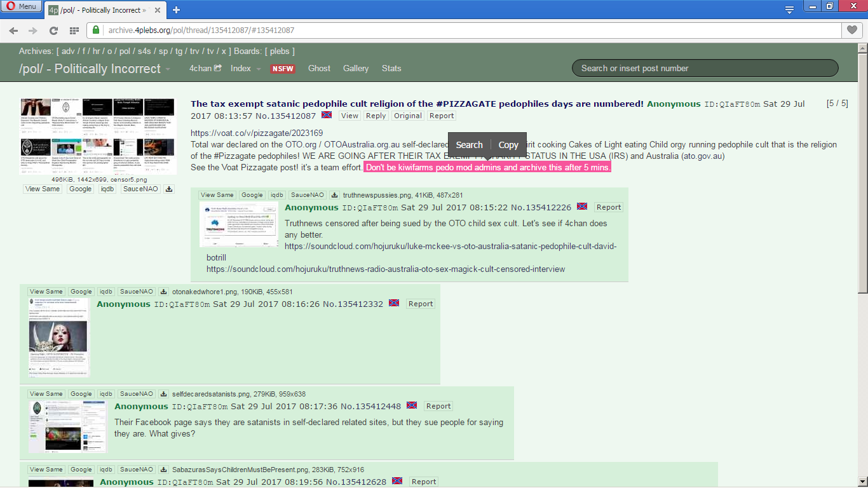Click the address bar URL
This screenshot has height=488, width=868.
point(201,30)
